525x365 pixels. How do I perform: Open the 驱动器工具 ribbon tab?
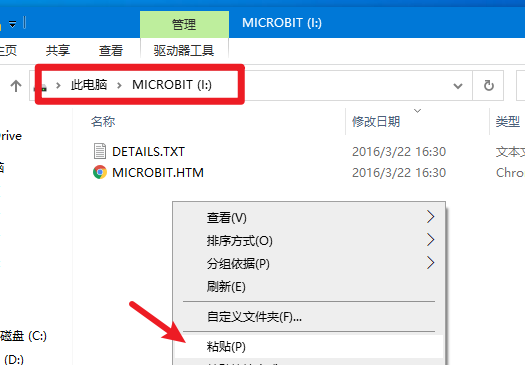[184, 51]
